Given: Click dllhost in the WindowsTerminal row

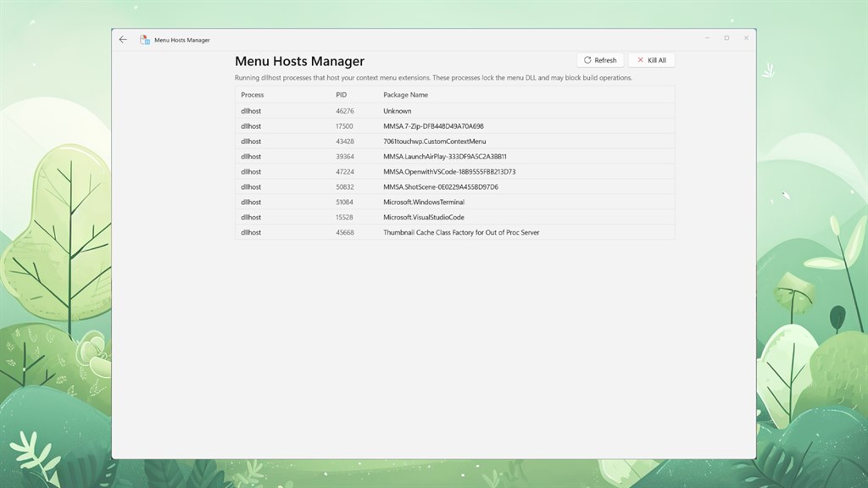Looking at the screenshot, I should pyautogui.click(x=251, y=202).
